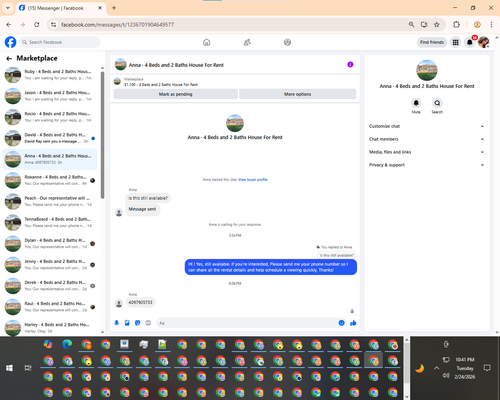
Task: Open the notifications bell icon
Action: click(x=469, y=42)
